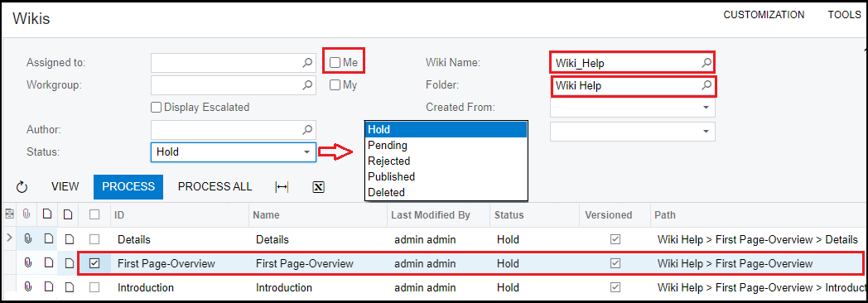Click the VIEW button
The width and height of the screenshot is (868, 303).
65,187
